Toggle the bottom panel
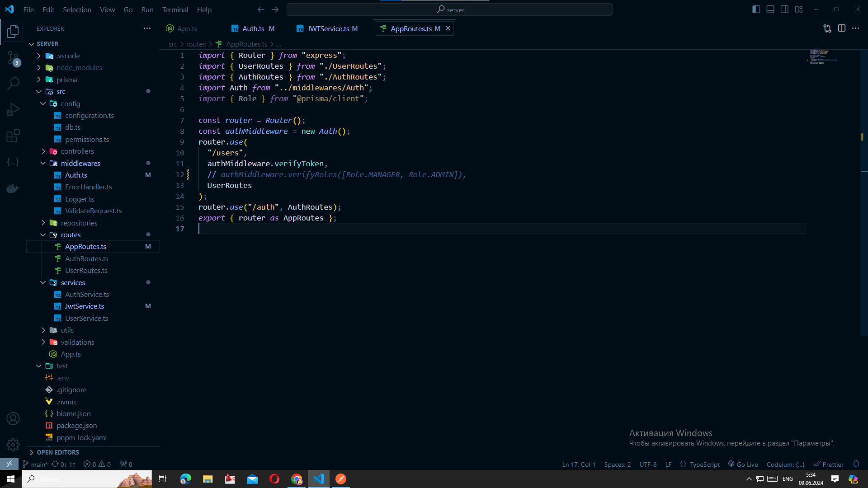868x488 pixels. (770, 9)
